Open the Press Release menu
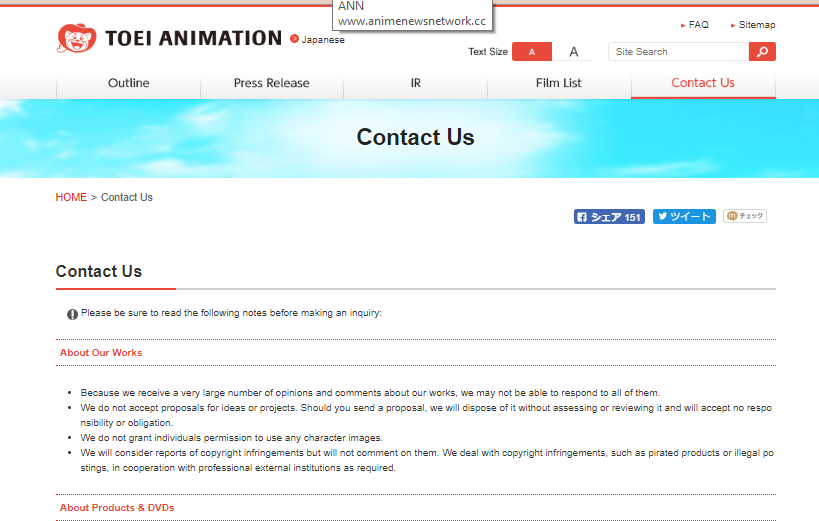Screen dimensions: 819x521 272,83
